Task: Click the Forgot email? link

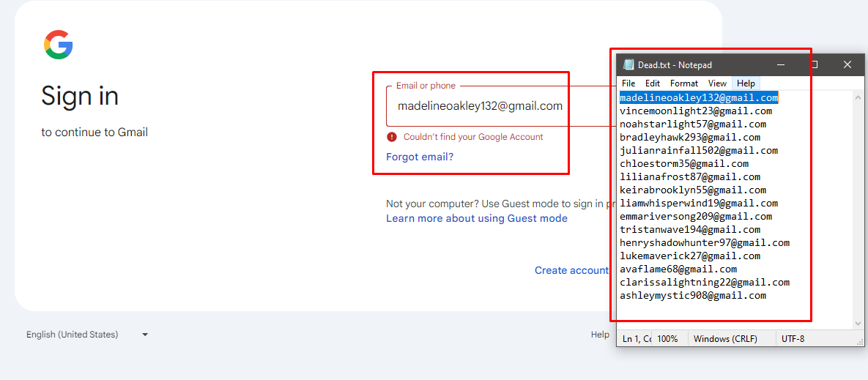Action: tap(420, 157)
